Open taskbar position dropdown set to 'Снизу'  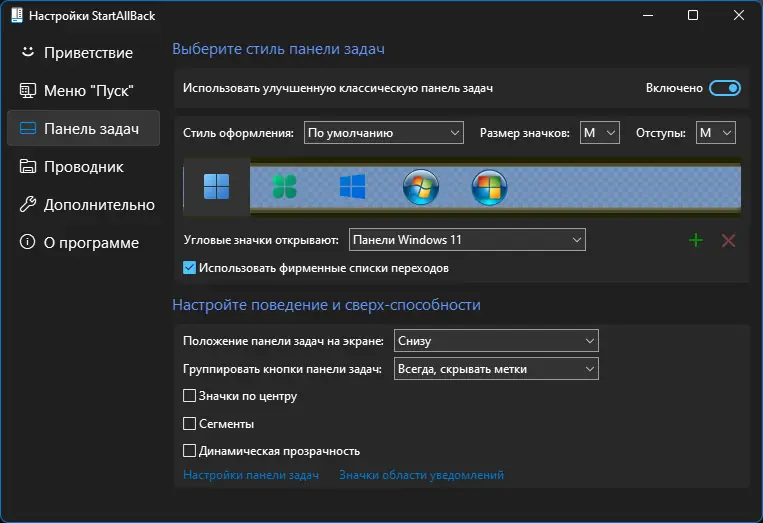click(x=496, y=341)
